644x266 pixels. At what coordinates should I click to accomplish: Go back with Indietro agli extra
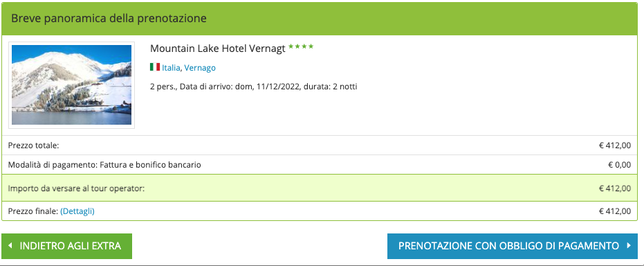[x=66, y=247]
